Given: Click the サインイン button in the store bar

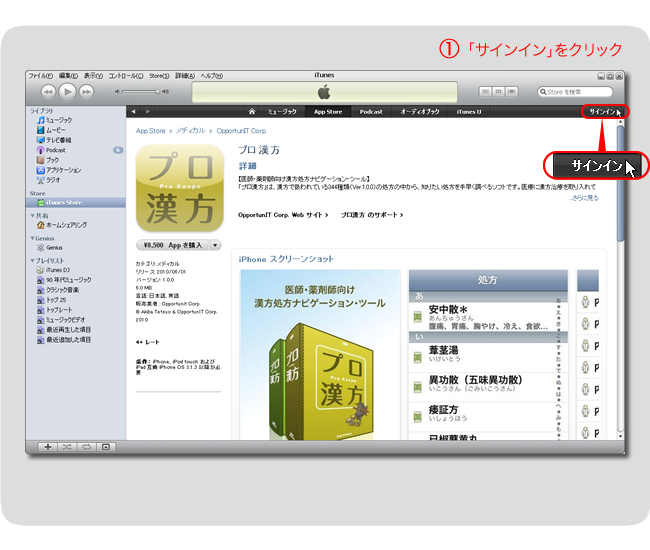Looking at the screenshot, I should [x=603, y=111].
